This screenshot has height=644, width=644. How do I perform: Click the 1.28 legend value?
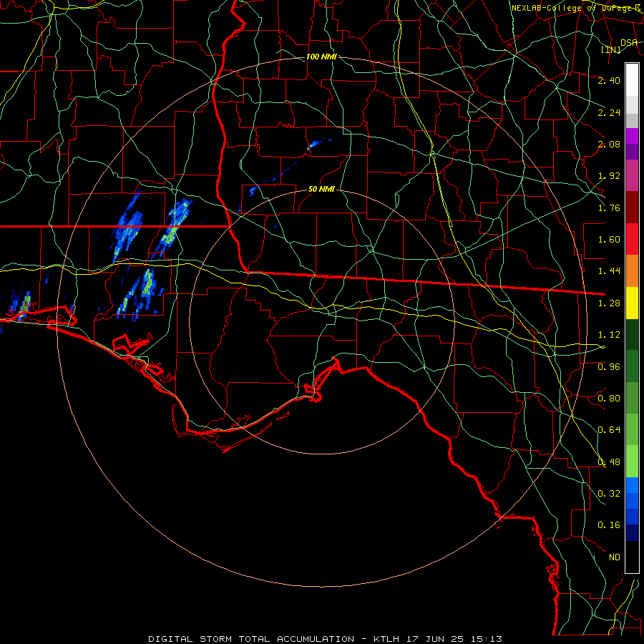tap(609, 303)
